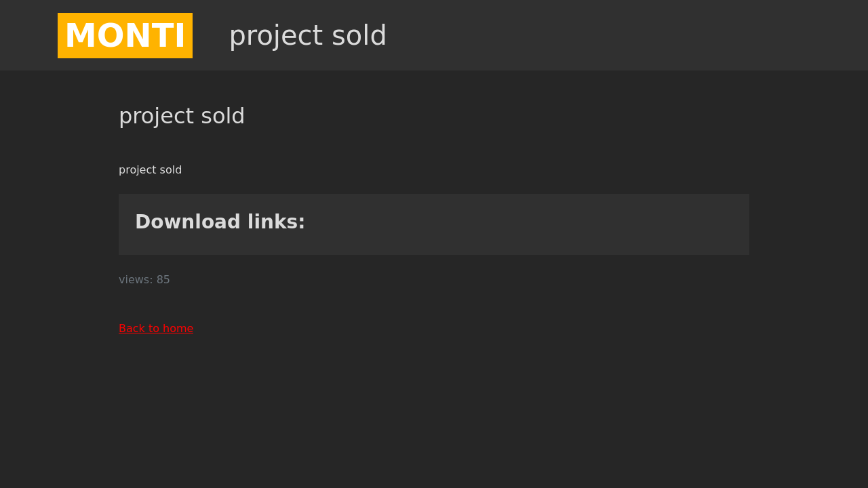868x488 pixels.
Task: Click the letter M in MONTI logo
Action: [80, 36]
